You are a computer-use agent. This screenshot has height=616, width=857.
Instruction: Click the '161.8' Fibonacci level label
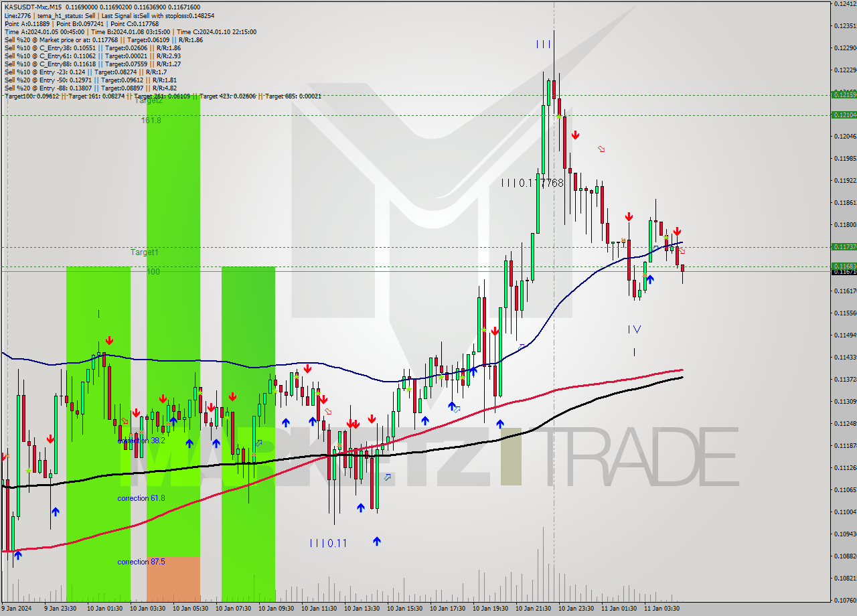click(151, 121)
